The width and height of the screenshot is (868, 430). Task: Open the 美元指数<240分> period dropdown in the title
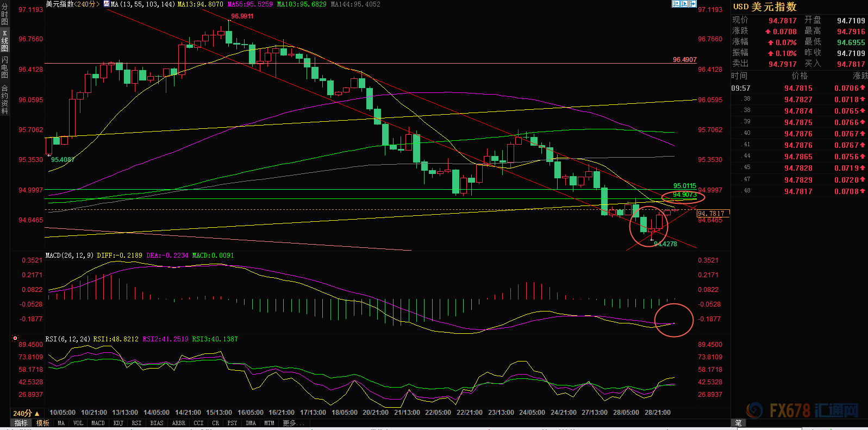[x=73, y=4]
